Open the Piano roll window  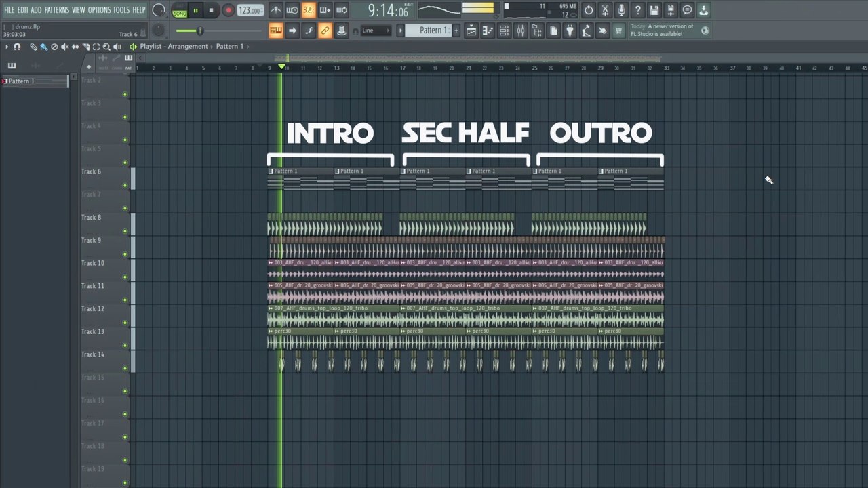pyautogui.click(x=488, y=30)
